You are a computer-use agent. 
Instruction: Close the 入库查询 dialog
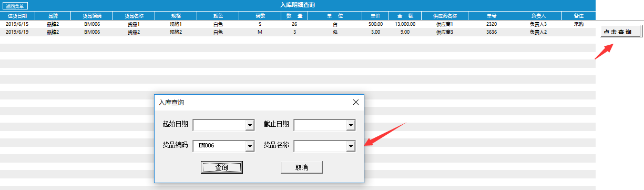click(356, 102)
